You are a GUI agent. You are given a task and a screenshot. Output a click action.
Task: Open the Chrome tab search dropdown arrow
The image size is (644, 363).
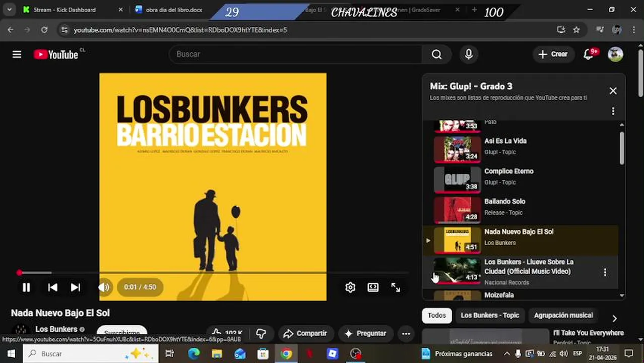9,10
